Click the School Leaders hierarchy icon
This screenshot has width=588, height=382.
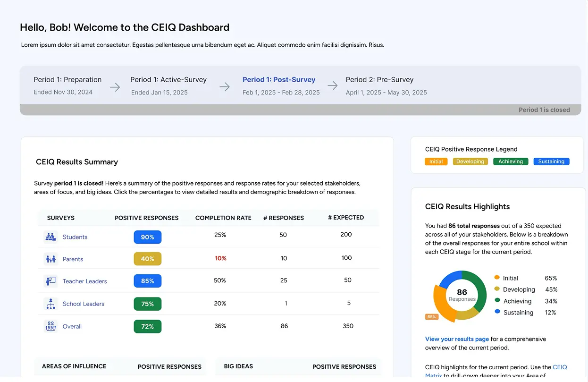click(50, 304)
